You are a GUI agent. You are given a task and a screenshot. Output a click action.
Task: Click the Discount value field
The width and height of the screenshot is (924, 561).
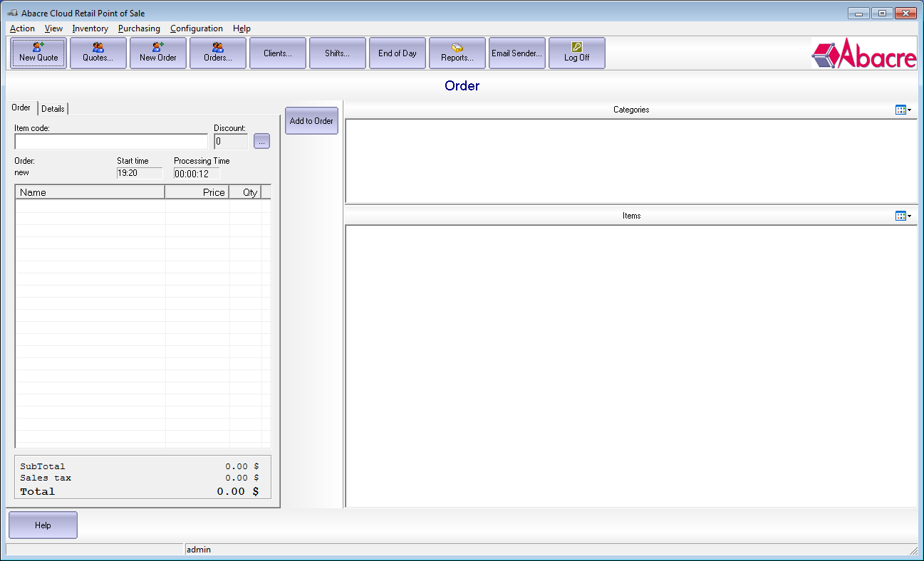pos(229,141)
